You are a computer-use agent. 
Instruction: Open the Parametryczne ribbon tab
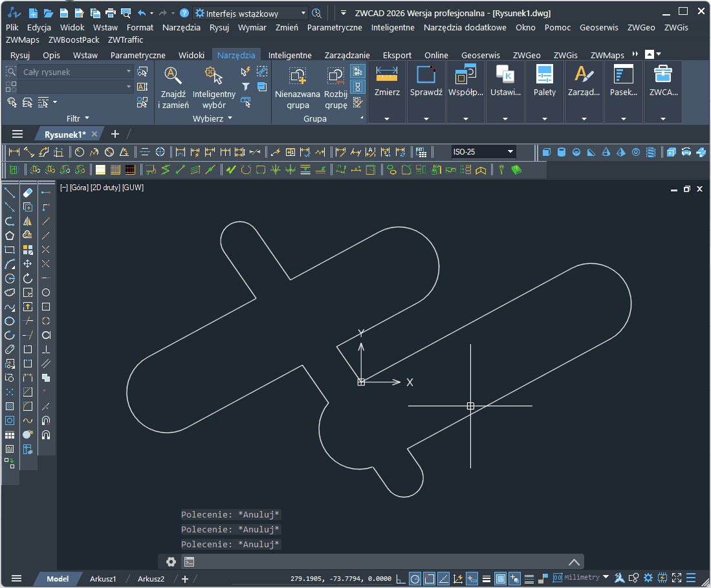click(x=138, y=56)
